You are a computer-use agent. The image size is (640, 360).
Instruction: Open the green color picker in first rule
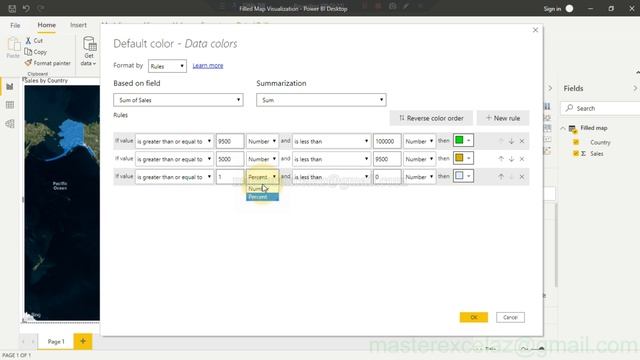(463, 141)
